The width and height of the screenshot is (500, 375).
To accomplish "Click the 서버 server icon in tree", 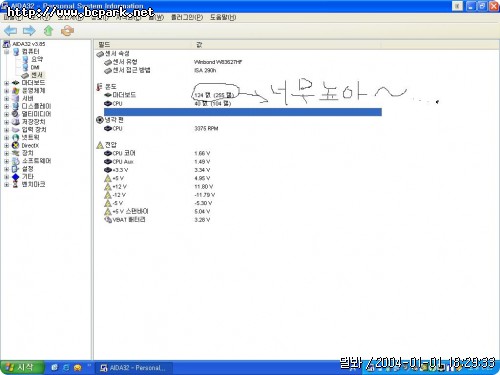I will click(x=16, y=98).
